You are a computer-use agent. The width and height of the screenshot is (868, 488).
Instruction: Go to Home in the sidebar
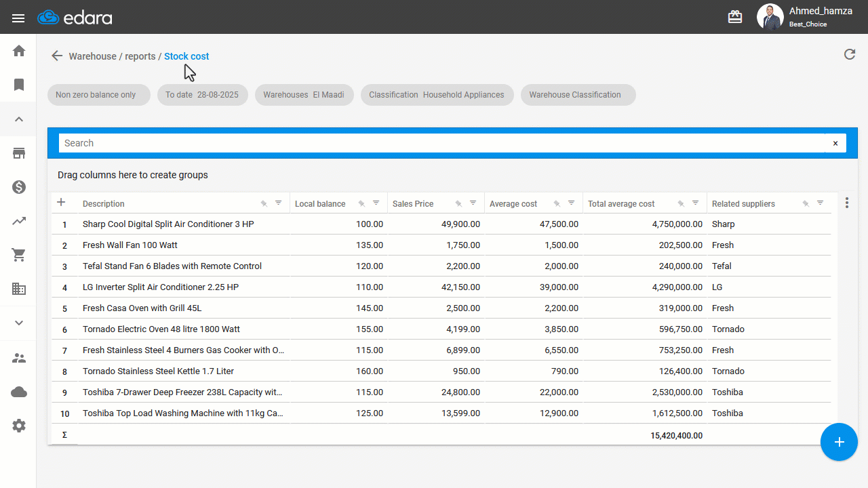pyautogui.click(x=19, y=51)
